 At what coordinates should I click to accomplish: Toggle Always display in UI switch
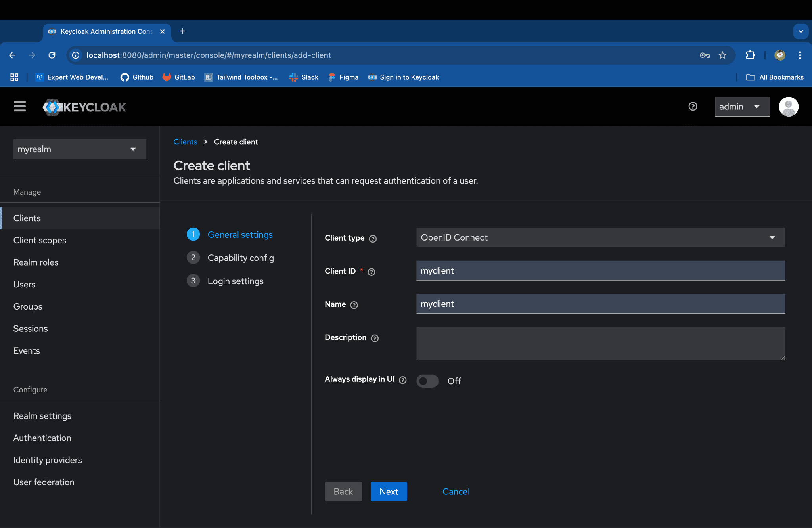427,381
